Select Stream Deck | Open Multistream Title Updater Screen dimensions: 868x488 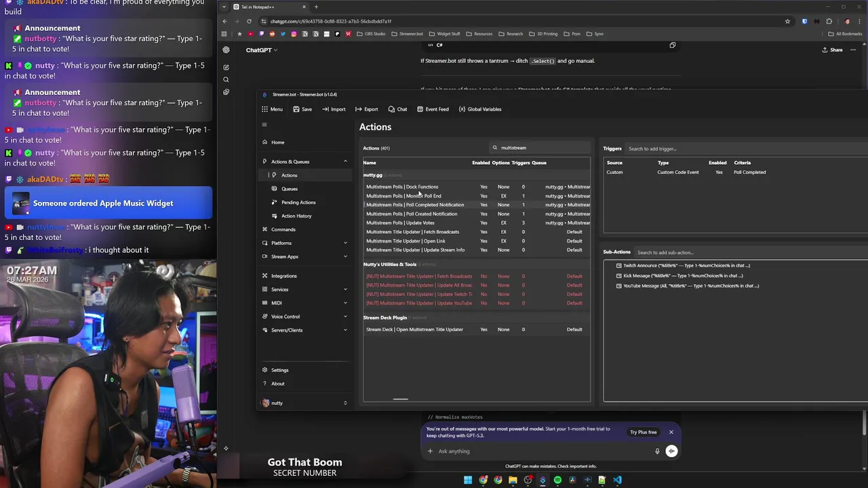(477, 329)
